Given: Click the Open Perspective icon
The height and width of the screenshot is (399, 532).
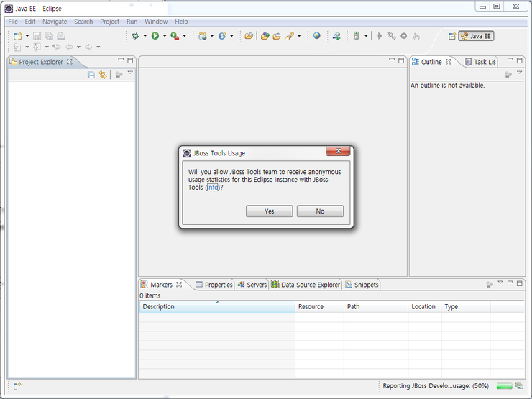Looking at the screenshot, I should click(x=452, y=36).
